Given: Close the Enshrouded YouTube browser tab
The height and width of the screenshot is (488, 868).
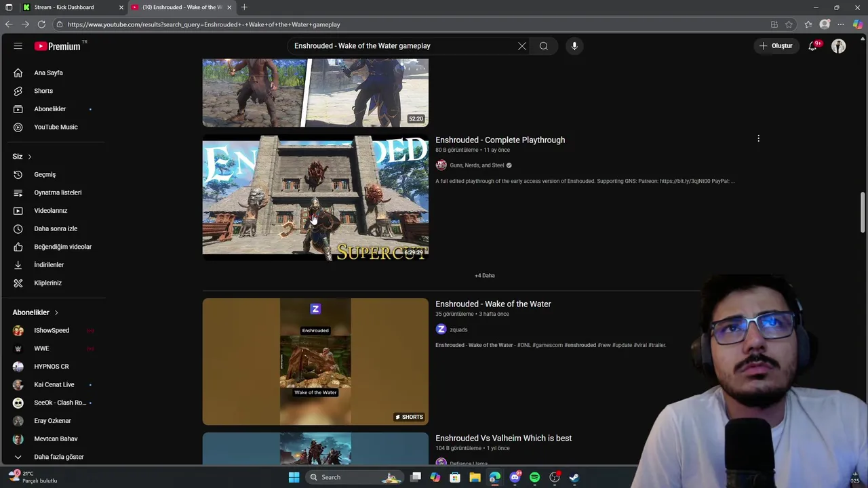Looking at the screenshot, I should click(x=229, y=7).
